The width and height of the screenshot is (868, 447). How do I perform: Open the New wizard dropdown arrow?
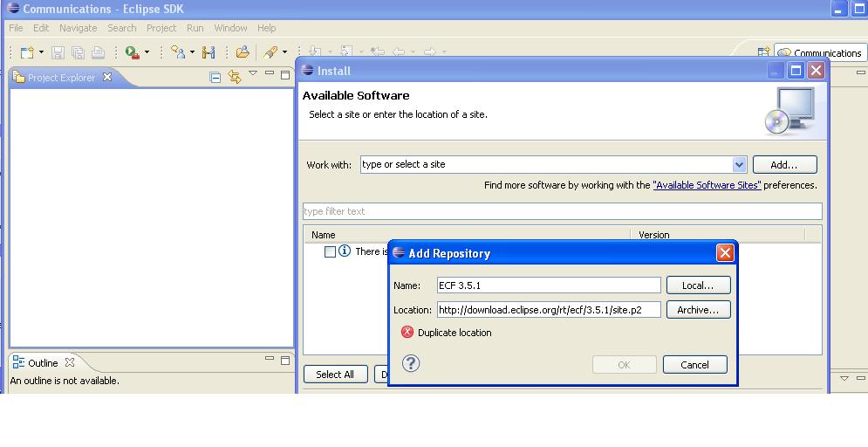(x=41, y=52)
